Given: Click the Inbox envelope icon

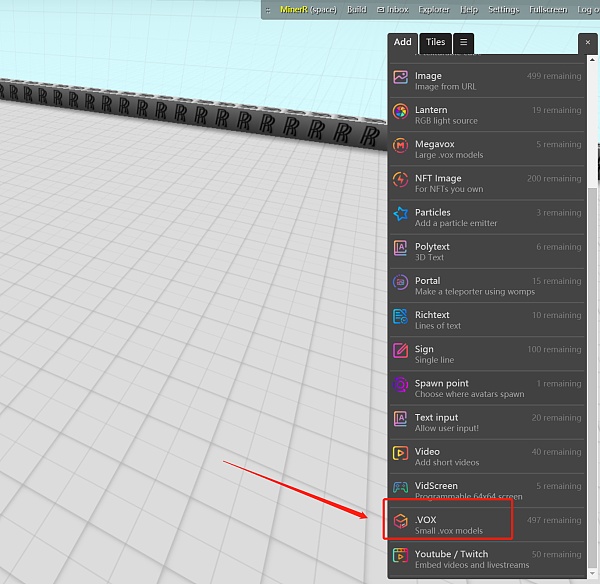Looking at the screenshot, I should tap(381, 10).
